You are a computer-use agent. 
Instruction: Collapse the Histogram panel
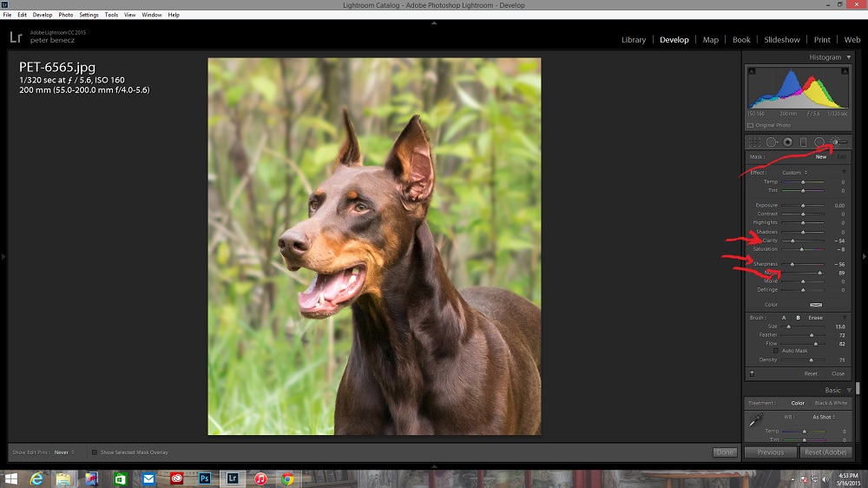tap(849, 57)
